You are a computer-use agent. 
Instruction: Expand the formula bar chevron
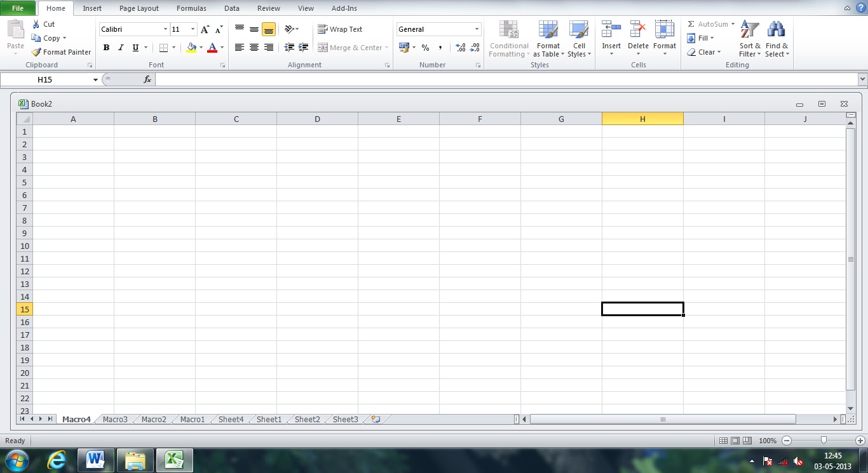coord(862,79)
